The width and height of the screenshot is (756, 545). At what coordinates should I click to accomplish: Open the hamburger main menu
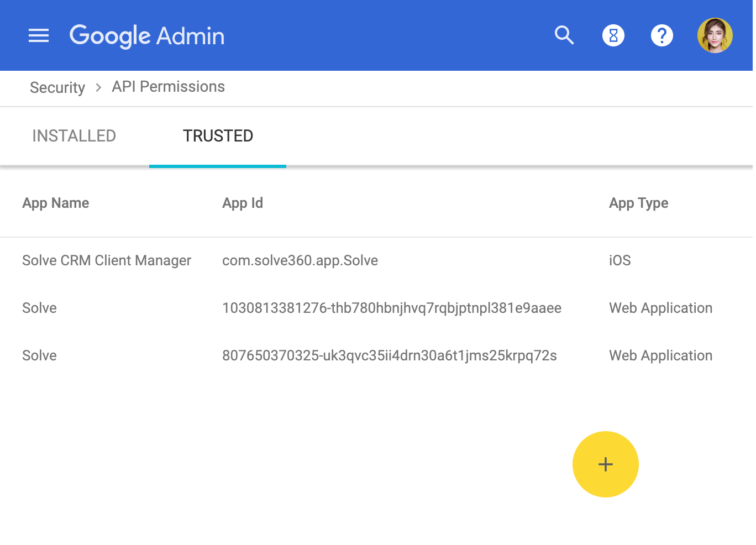[x=39, y=36]
